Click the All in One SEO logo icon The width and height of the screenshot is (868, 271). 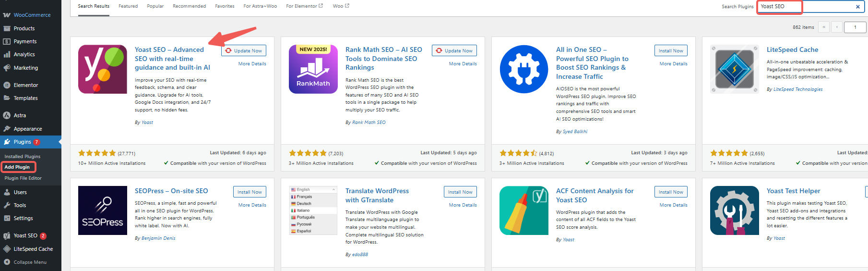pyautogui.click(x=524, y=69)
